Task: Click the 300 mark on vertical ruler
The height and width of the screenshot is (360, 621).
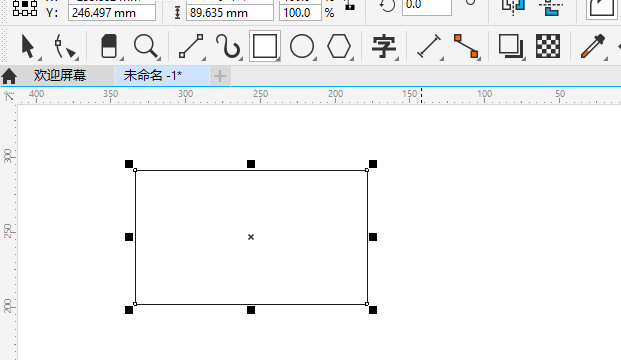Action: click(8, 156)
